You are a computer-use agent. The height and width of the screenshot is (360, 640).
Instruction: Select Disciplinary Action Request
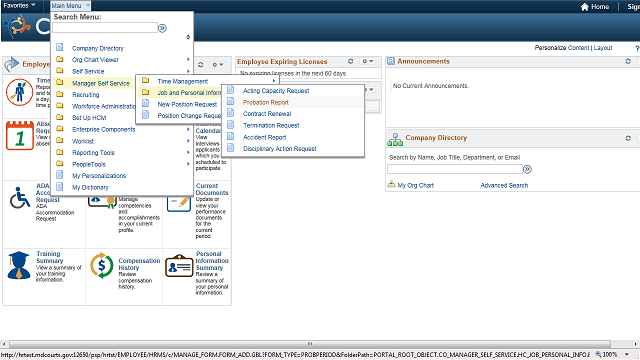[x=280, y=149]
